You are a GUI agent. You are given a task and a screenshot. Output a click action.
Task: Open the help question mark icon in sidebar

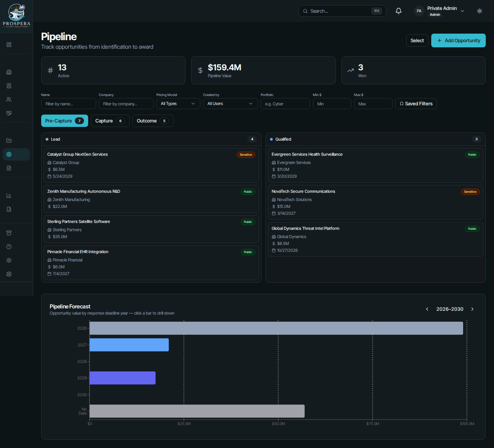pyautogui.click(x=9, y=247)
